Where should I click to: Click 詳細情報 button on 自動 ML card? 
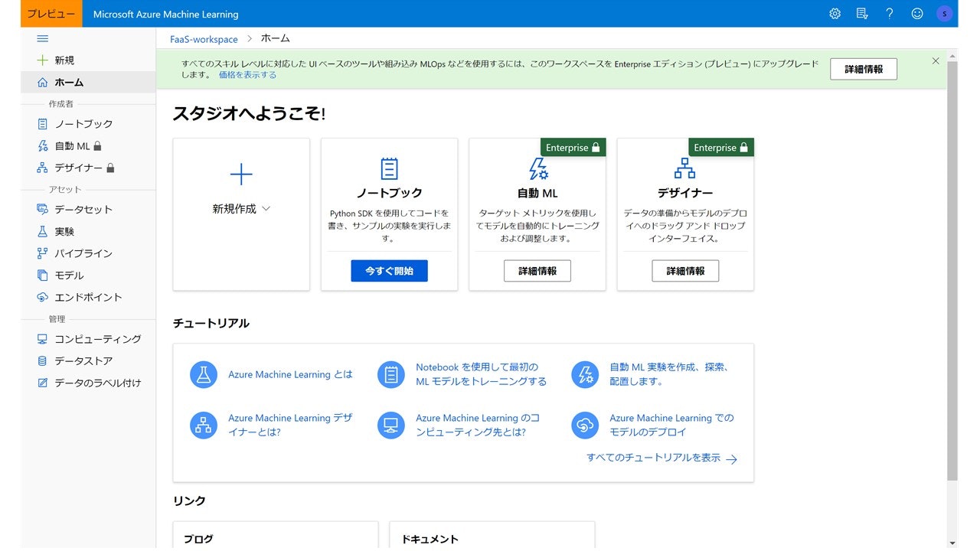coord(537,271)
